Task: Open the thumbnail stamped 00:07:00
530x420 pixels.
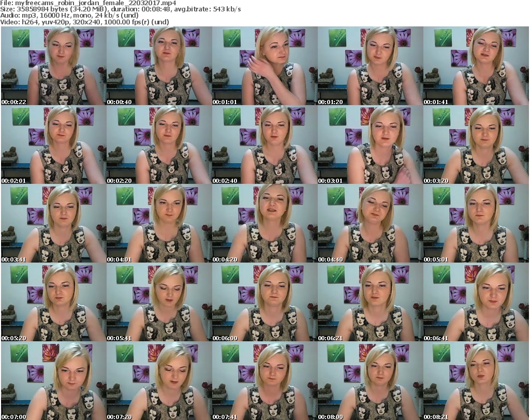Action: click(x=54, y=381)
